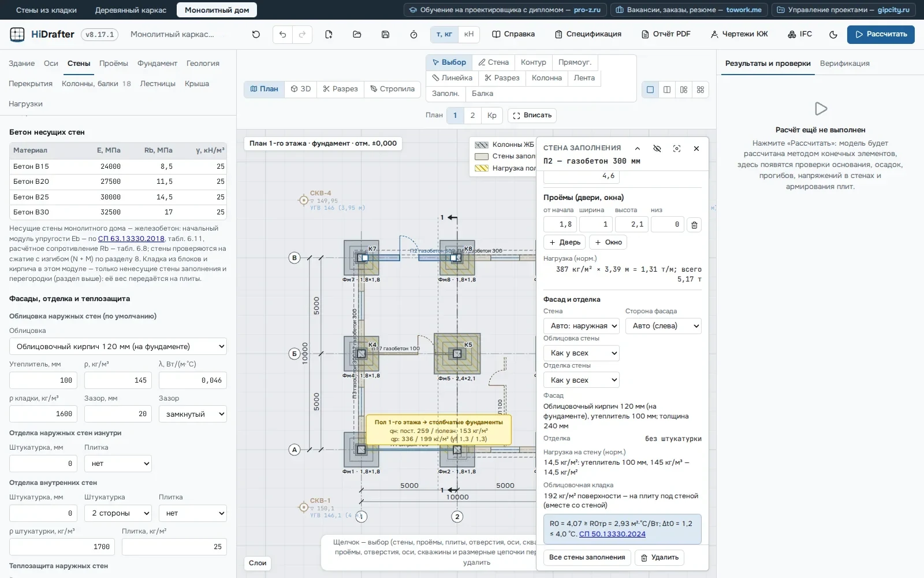The image size is (924, 578).
Task: Click the reset/reload circular arrow icon
Action: coord(256,34)
